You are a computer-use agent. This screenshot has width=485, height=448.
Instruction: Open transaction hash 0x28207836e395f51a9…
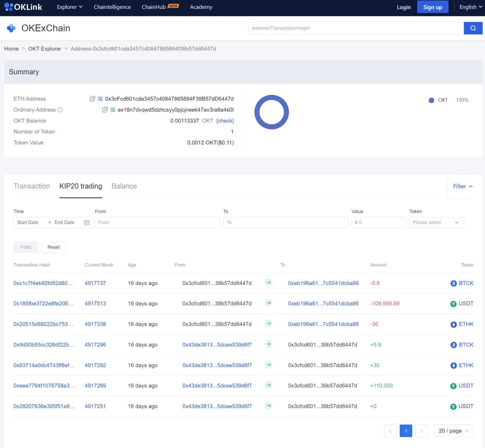tap(44, 406)
